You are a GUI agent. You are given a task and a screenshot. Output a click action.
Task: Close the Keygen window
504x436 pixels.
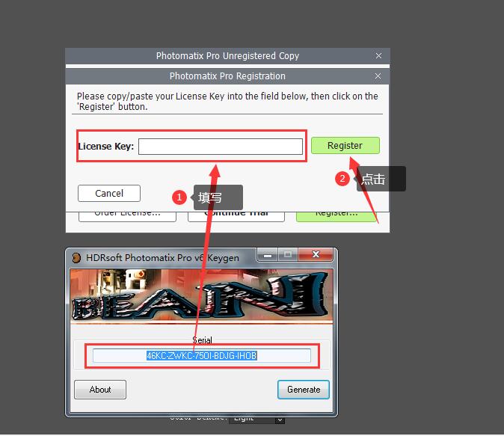(316, 255)
